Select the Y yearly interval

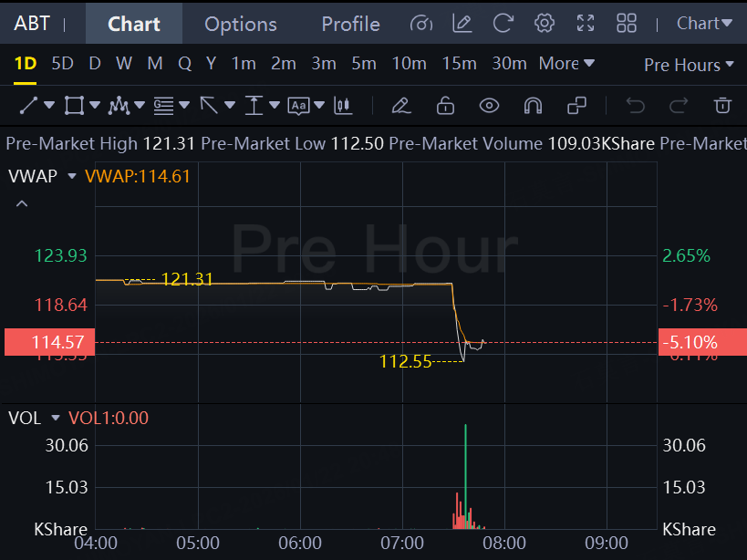point(211,63)
